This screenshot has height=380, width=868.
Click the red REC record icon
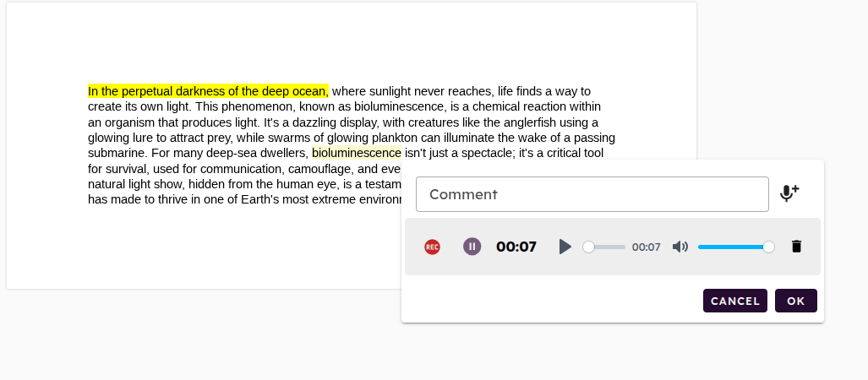click(x=432, y=247)
